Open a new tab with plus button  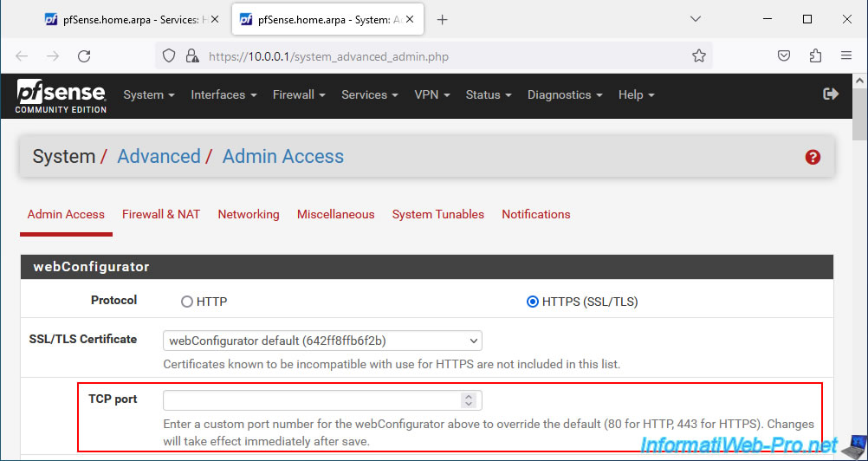click(442, 20)
